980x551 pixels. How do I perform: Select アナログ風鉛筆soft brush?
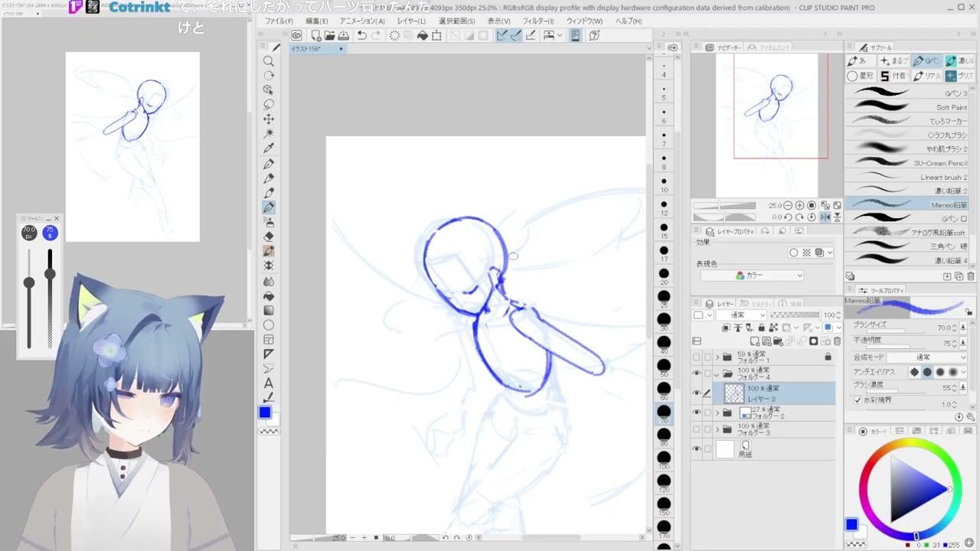tap(907, 233)
